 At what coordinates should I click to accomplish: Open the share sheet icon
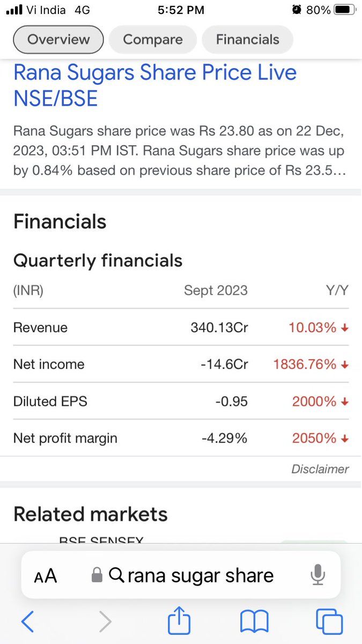(179, 620)
